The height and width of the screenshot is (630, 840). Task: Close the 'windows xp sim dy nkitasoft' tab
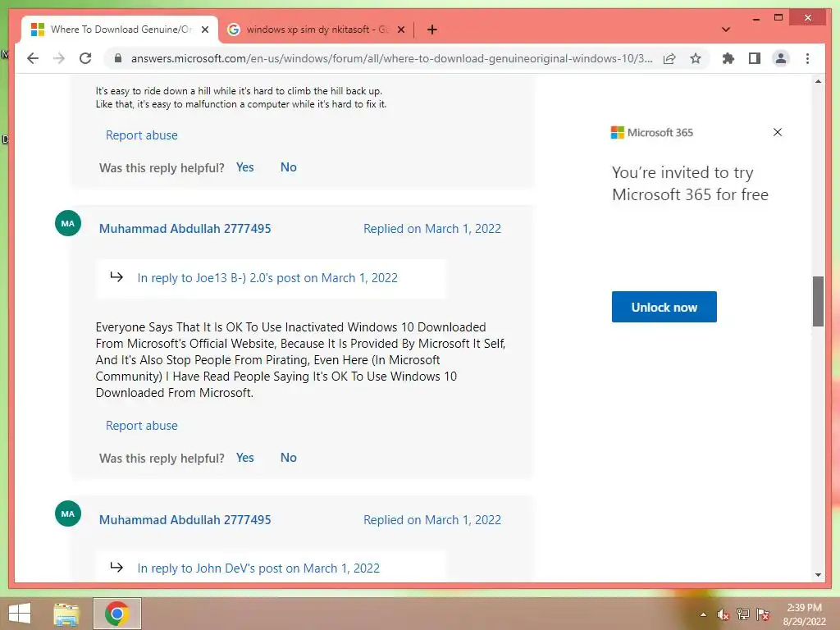tap(400, 30)
